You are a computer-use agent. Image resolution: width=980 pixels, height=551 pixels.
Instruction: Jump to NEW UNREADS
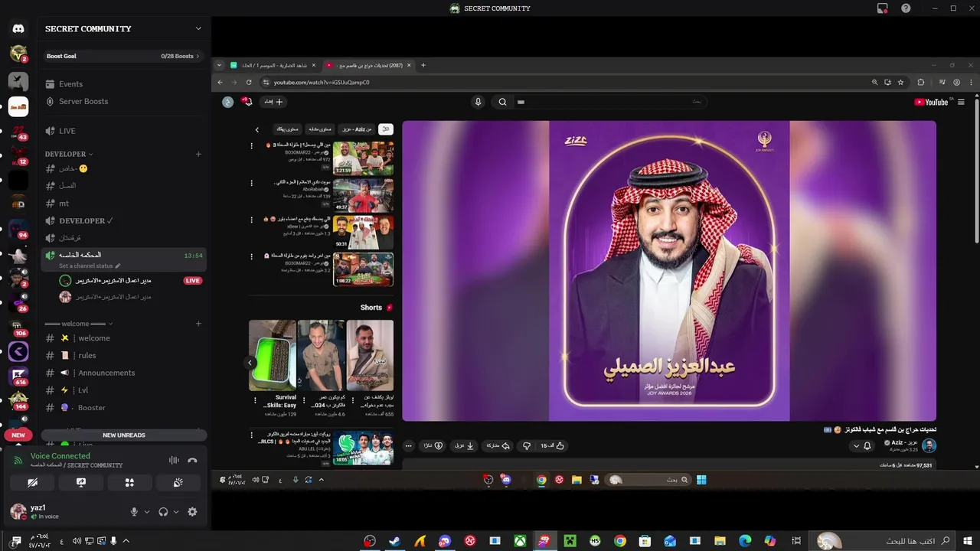click(x=124, y=435)
